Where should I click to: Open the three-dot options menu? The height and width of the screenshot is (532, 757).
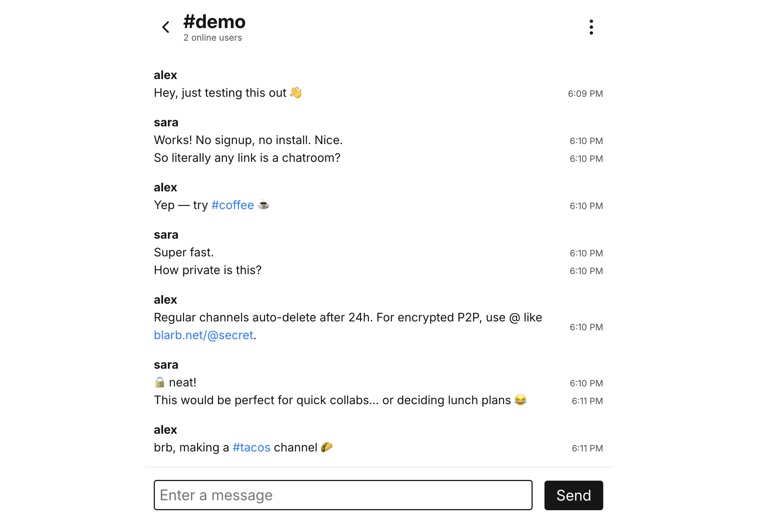pos(591,27)
